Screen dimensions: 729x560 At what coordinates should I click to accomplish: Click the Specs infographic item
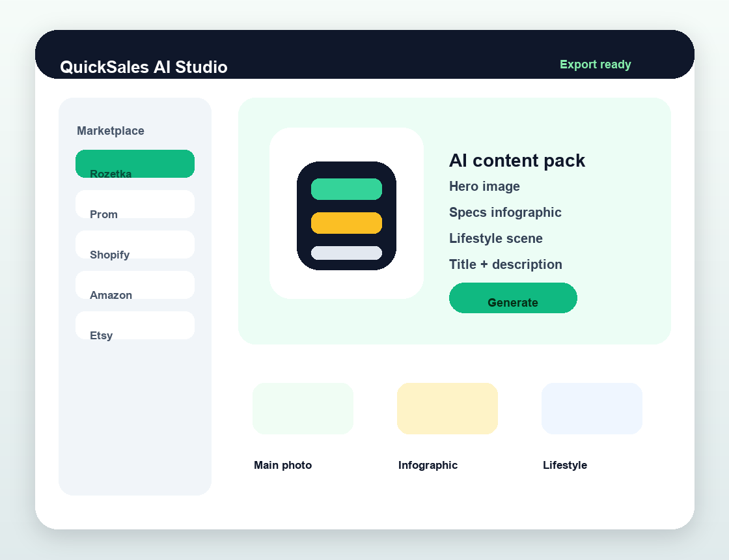tap(505, 212)
